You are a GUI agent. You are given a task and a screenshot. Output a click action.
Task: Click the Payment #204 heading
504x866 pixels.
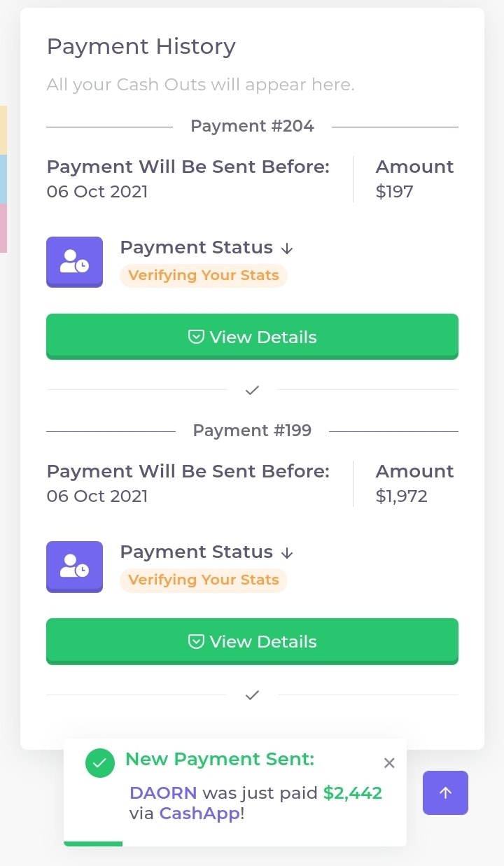tap(252, 126)
